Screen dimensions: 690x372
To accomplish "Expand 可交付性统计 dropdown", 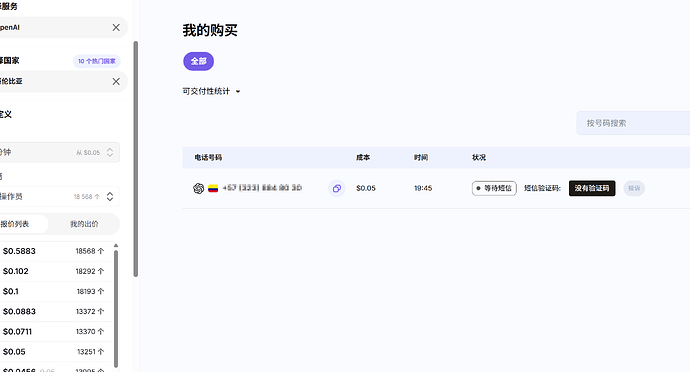I will (212, 91).
